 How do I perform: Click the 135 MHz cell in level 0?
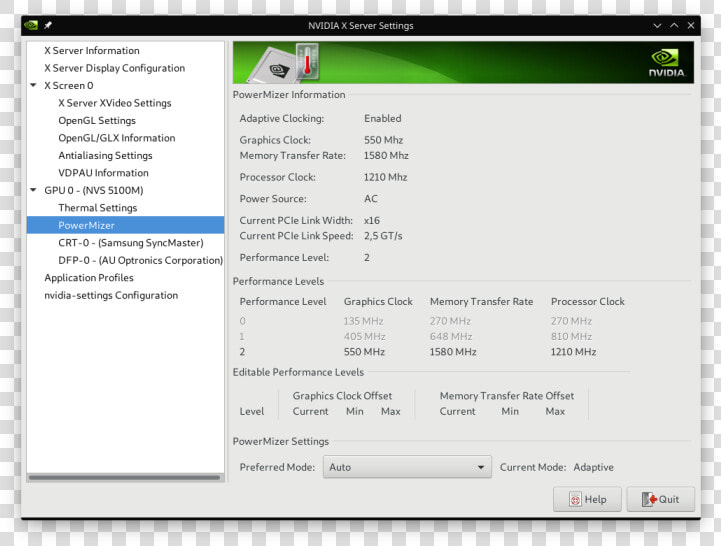[363, 321]
